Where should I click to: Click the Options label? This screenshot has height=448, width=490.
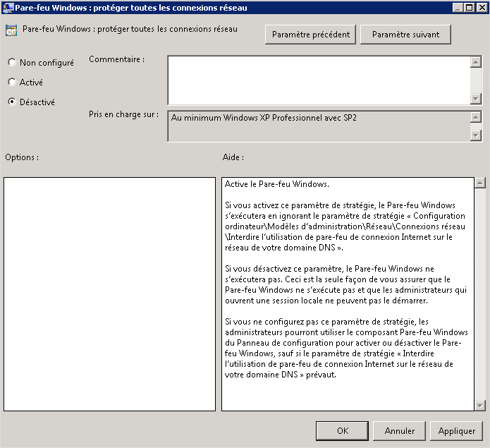point(22,157)
